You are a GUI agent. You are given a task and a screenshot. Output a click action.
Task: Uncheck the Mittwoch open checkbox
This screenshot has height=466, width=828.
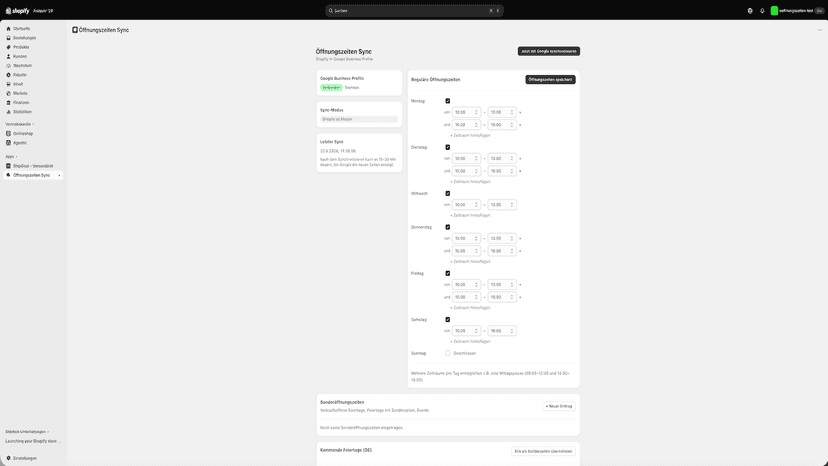coord(448,193)
